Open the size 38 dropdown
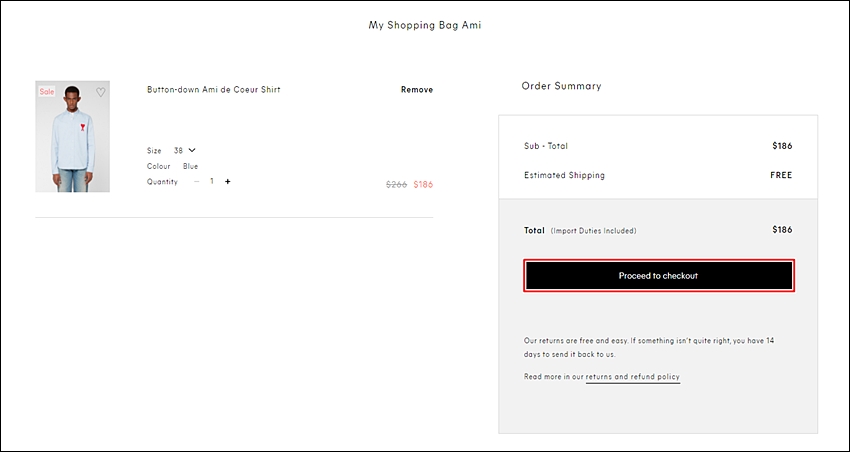 (x=185, y=150)
